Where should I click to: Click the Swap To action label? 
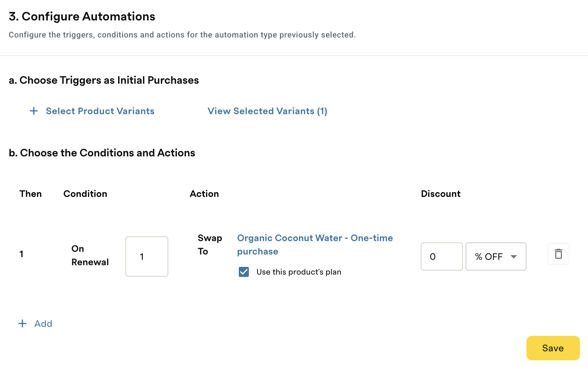(210, 245)
